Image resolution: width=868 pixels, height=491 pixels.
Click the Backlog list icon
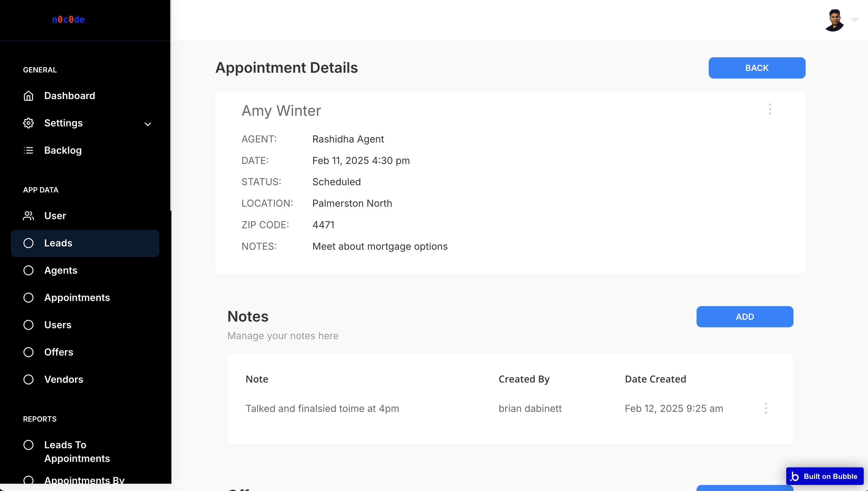(x=28, y=150)
